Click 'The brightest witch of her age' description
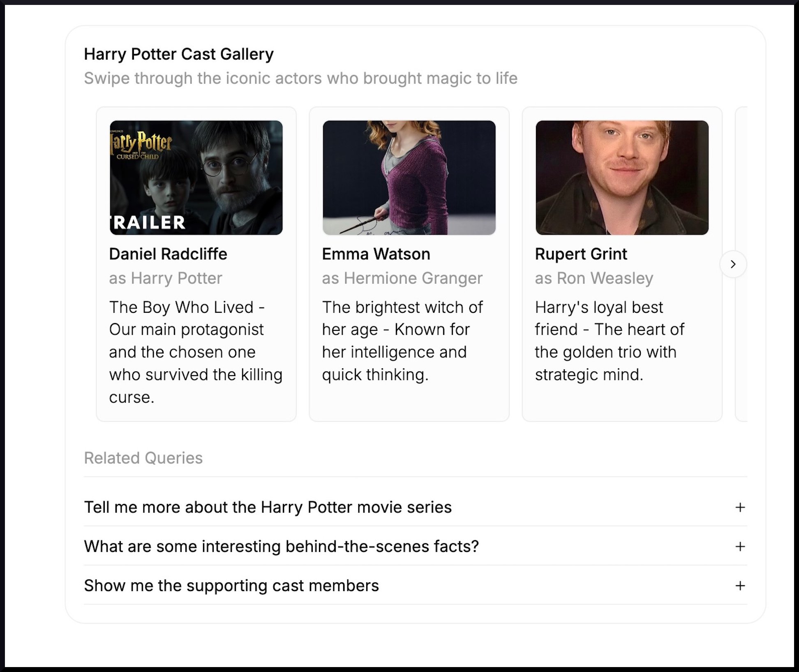The width and height of the screenshot is (799, 672). (402, 341)
